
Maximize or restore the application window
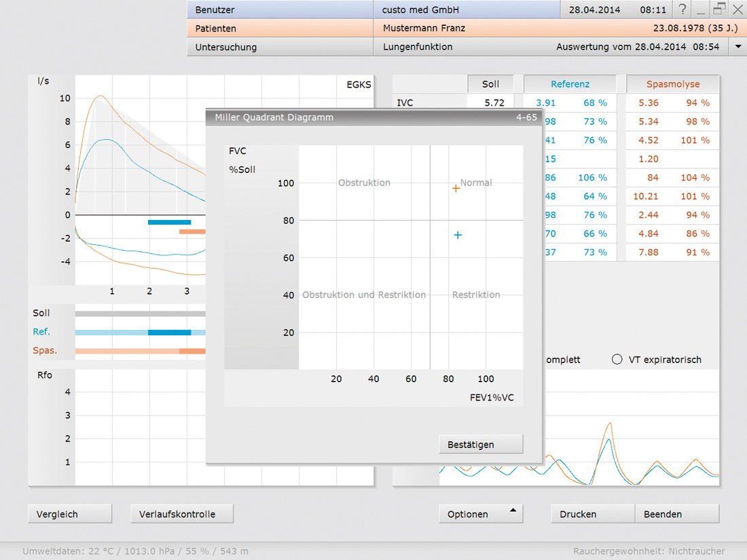point(719,10)
